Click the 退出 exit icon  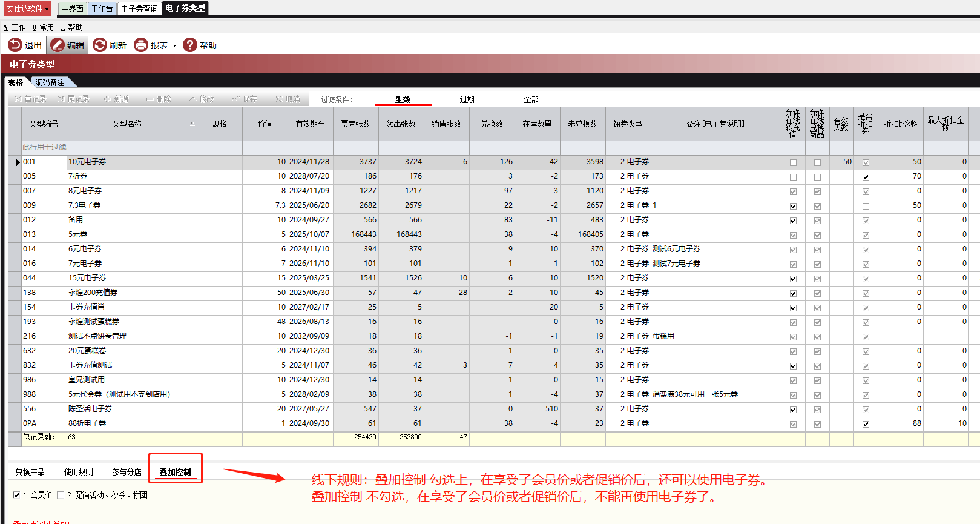15,45
